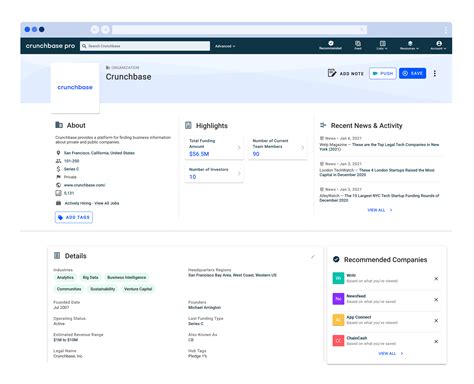Viewport: 474px width, 384px height.
Task: Open the London Startups Raised news item
Action: (377, 172)
